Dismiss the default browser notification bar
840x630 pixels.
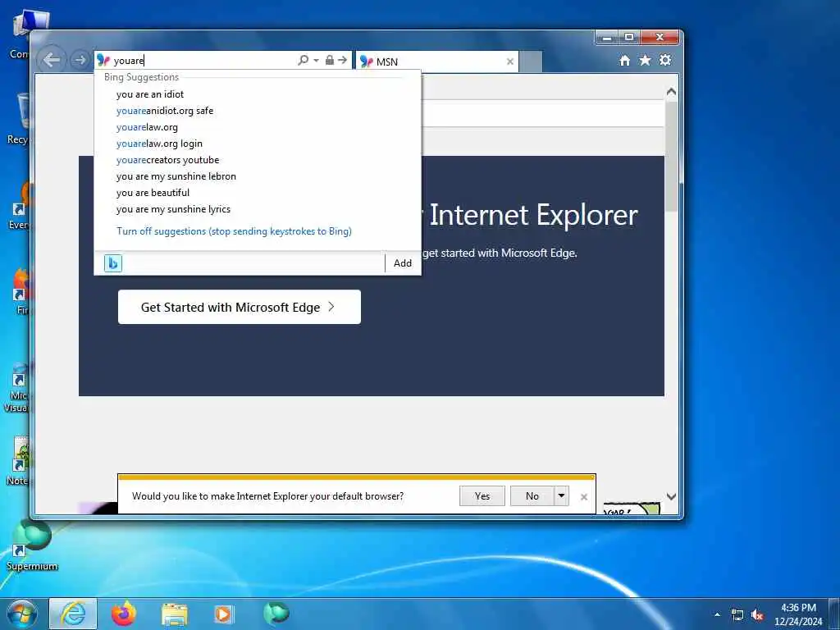(x=584, y=497)
